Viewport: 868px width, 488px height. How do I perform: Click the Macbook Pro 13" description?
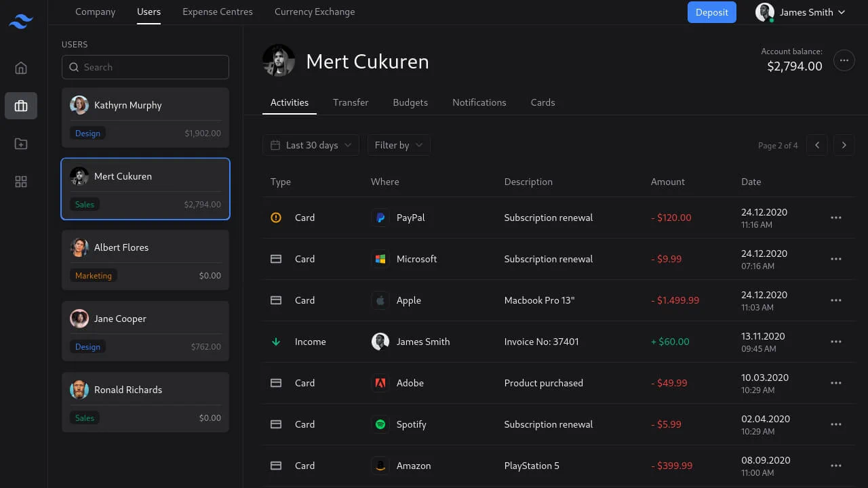point(539,300)
